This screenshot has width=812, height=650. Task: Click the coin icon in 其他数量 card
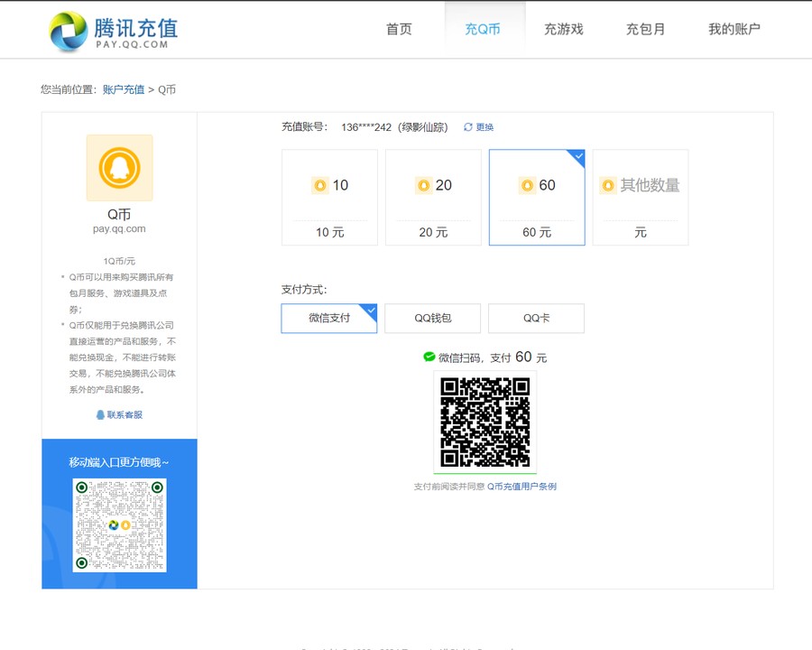pos(608,185)
